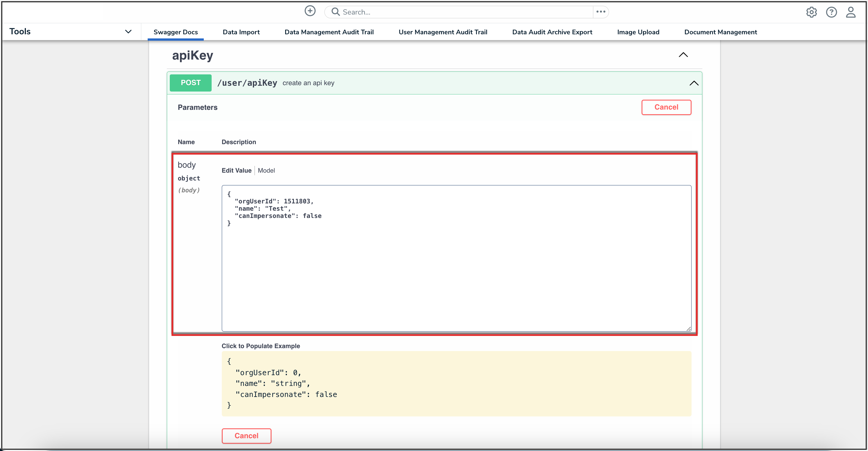Open the search options ellipsis menu
The image size is (868, 451).
601,12
